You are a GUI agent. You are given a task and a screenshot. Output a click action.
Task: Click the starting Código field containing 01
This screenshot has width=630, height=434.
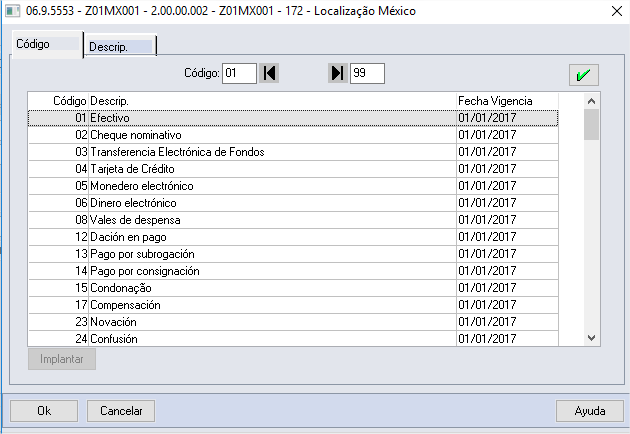point(239,74)
